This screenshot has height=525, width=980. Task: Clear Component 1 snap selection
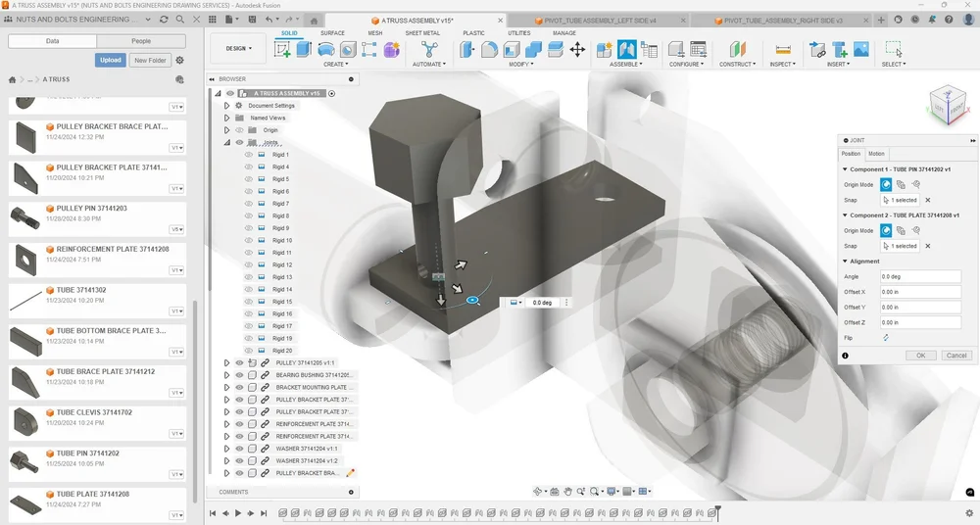927,200
